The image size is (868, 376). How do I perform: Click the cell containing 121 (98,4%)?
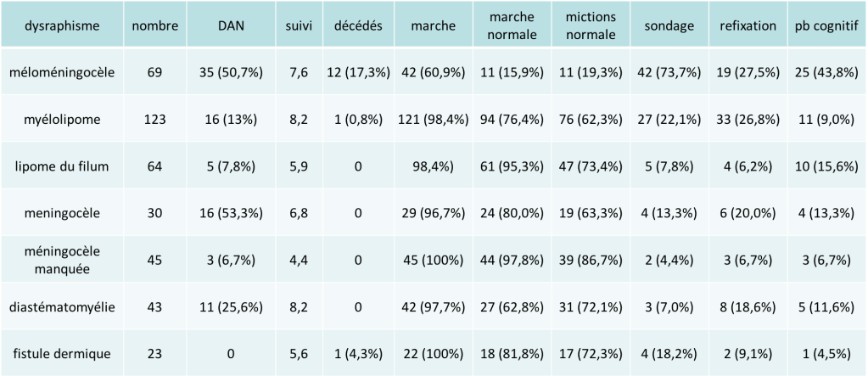(433, 120)
